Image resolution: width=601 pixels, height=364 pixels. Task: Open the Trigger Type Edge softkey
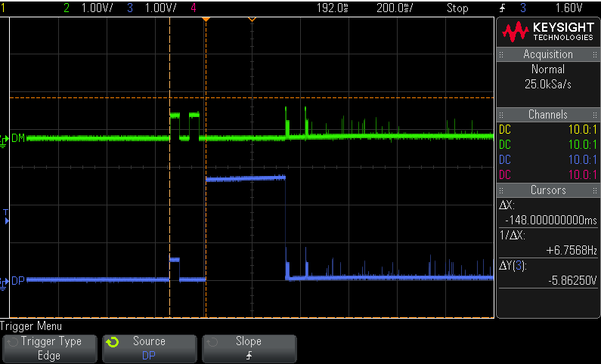pos(50,349)
